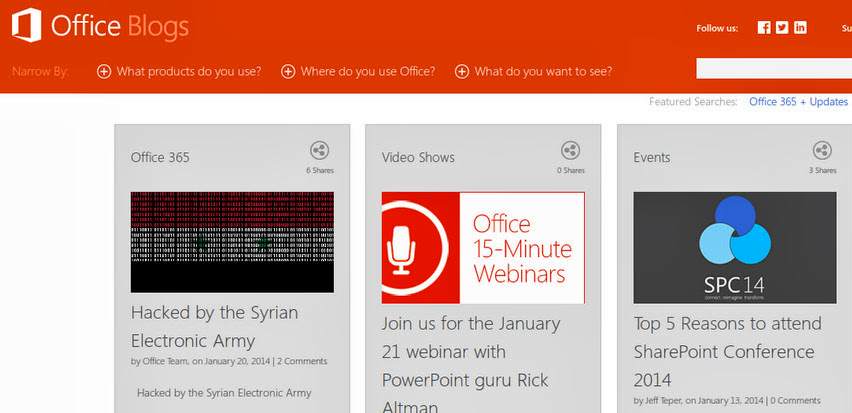The width and height of the screenshot is (852, 413).
Task: Open 'Office 365 + Updates' featured search
Action: pyautogui.click(x=798, y=102)
